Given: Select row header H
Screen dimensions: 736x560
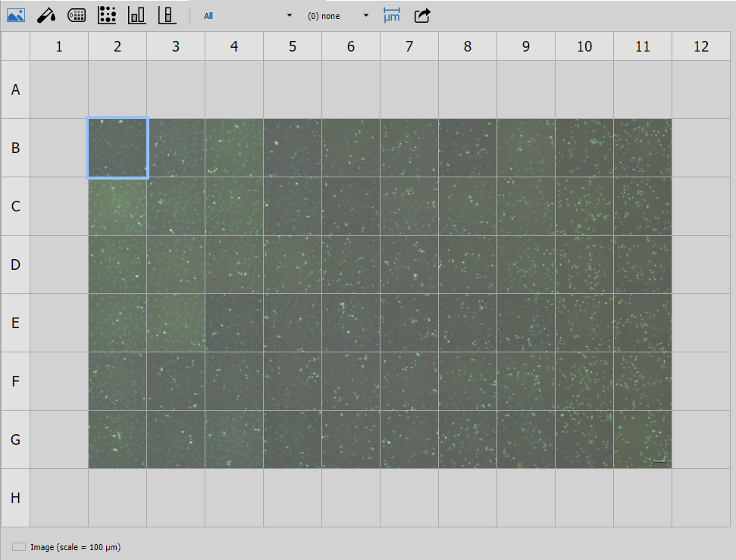Looking at the screenshot, I should coord(15,498).
